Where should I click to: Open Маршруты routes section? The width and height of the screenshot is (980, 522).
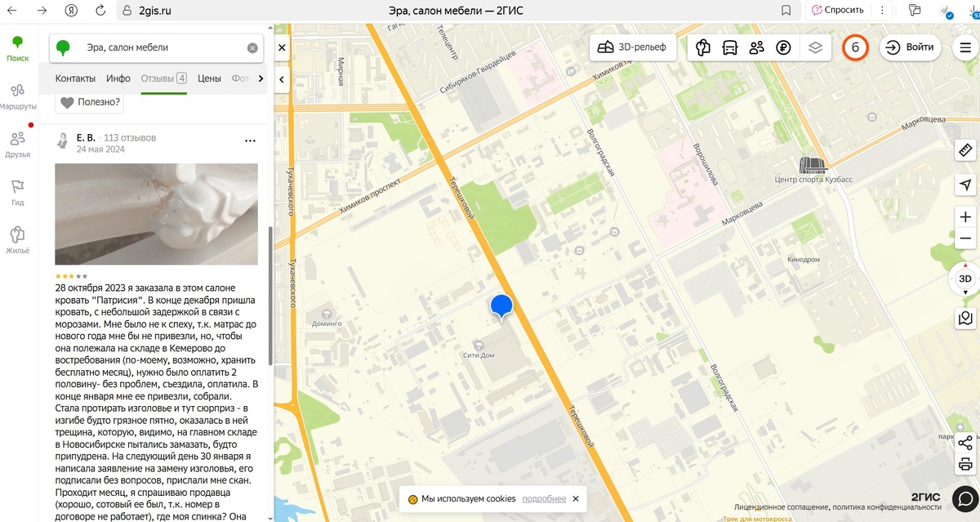click(x=17, y=96)
